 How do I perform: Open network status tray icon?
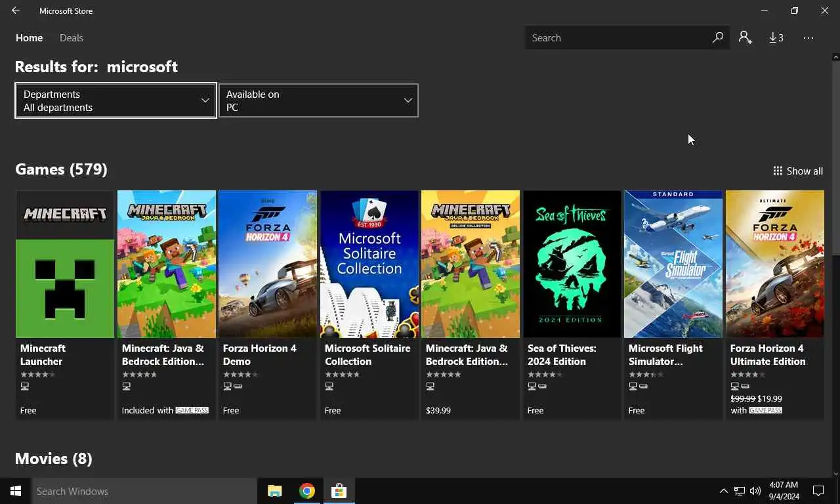740,491
